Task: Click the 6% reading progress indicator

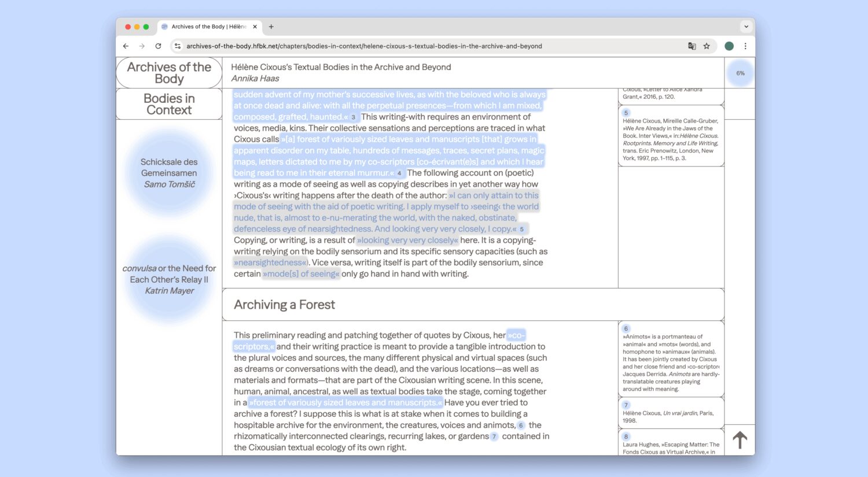Action: pos(740,73)
